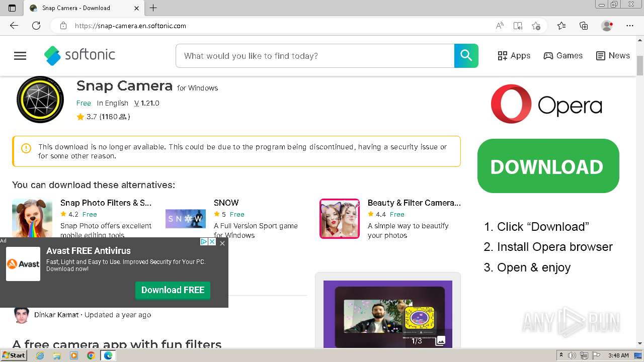Click the version 'V 1.21.0' text
This screenshot has height=362, width=644.
(x=147, y=103)
